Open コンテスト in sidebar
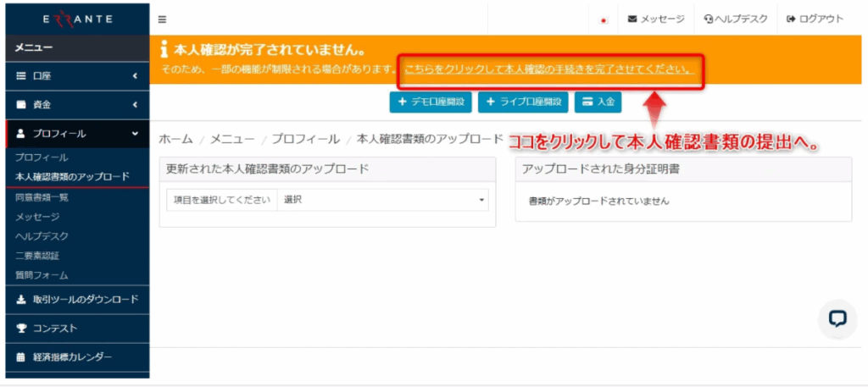This screenshot has width=868, height=387. click(x=77, y=329)
